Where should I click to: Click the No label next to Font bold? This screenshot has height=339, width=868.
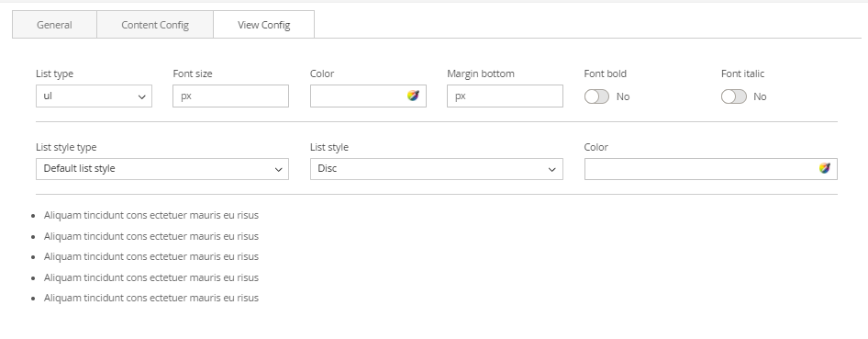pyautogui.click(x=623, y=96)
